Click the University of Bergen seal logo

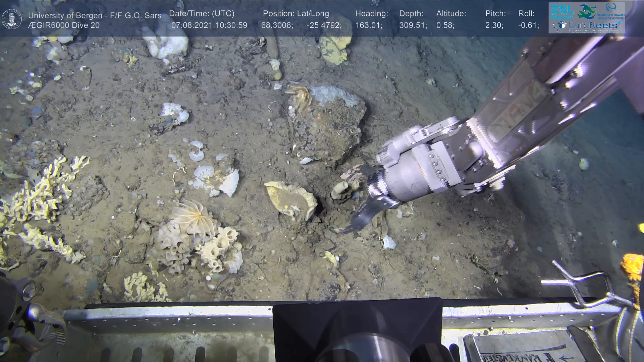(x=12, y=19)
